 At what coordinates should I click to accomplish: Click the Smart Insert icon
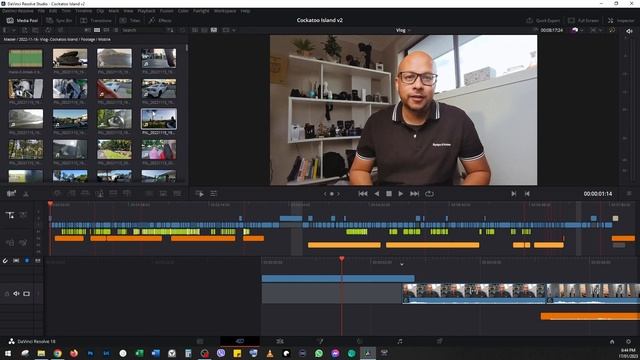[x=58, y=193]
